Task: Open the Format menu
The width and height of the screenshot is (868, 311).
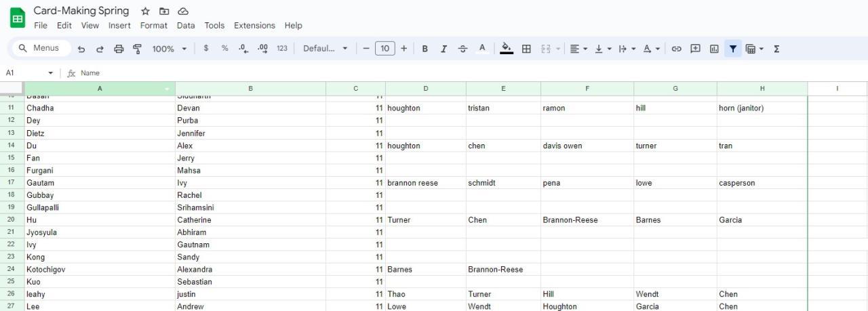Action: (154, 25)
